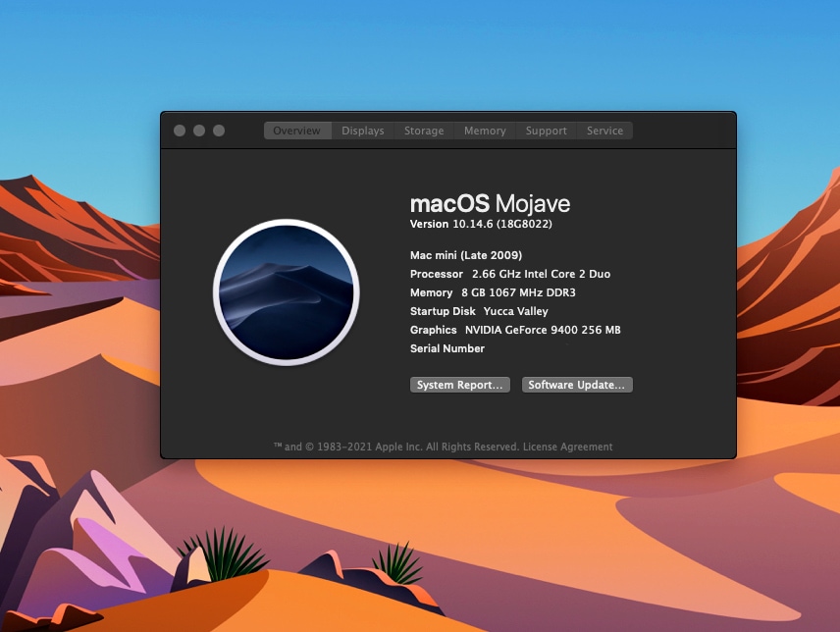Switch to the Overview tab
Image resolution: width=840 pixels, height=632 pixels.
click(x=297, y=131)
